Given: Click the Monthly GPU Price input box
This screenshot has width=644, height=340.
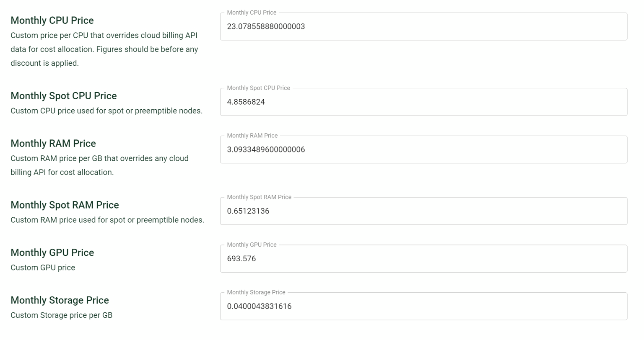Looking at the screenshot, I should coord(423,259).
